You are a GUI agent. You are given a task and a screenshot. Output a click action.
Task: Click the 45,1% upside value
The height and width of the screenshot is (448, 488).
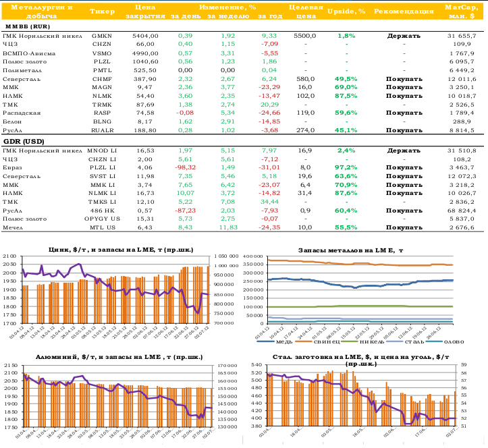point(346,130)
